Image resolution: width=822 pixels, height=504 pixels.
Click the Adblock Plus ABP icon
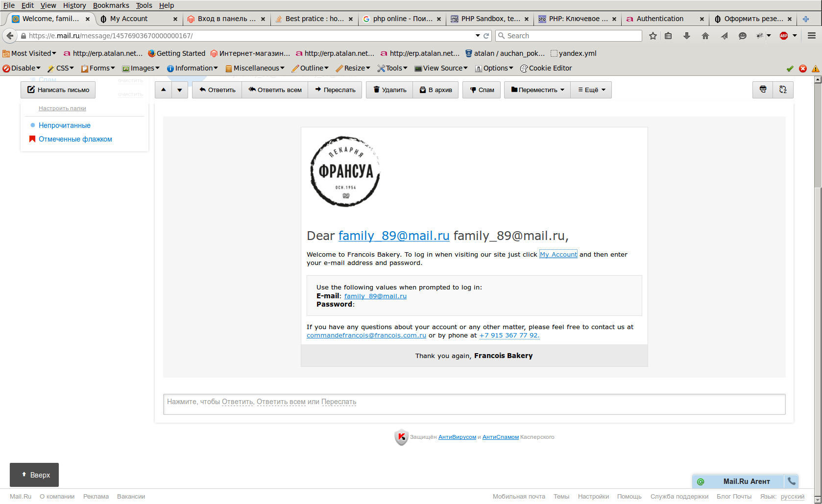(784, 36)
